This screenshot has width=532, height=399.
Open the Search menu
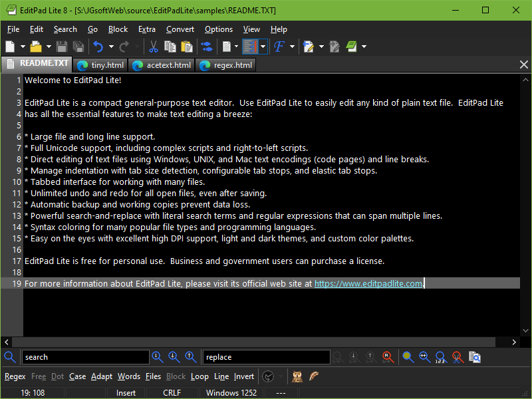[x=65, y=29]
